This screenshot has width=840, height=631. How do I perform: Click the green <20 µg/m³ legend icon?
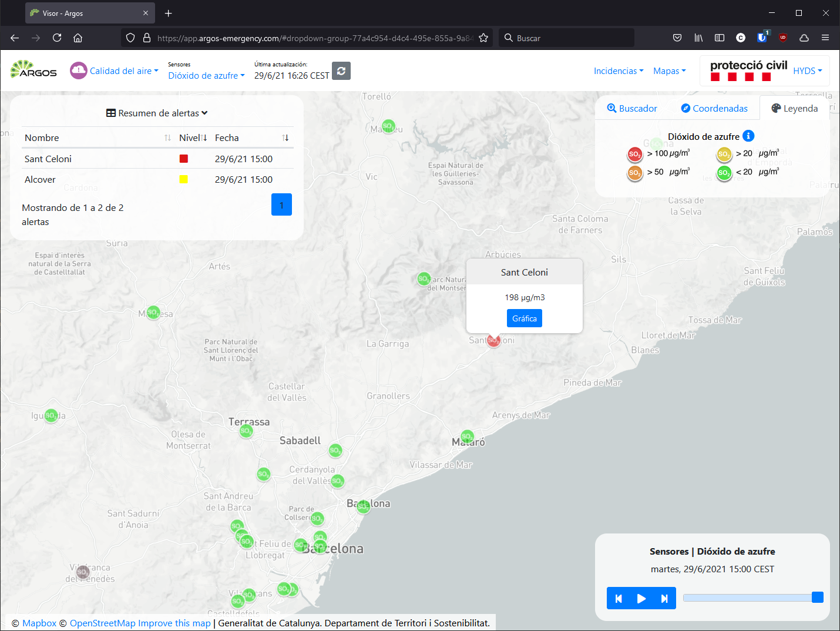click(724, 173)
